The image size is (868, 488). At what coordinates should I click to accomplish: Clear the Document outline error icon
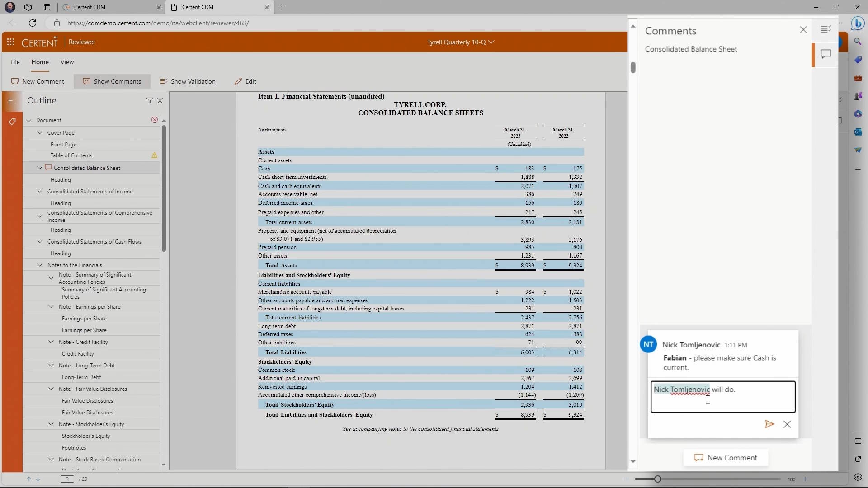155,120
